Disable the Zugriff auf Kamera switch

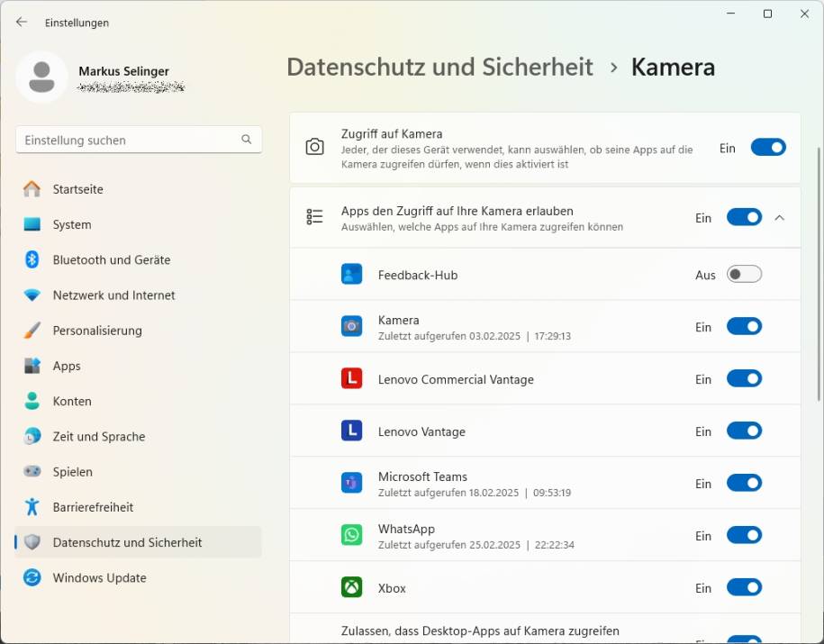[x=767, y=146]
